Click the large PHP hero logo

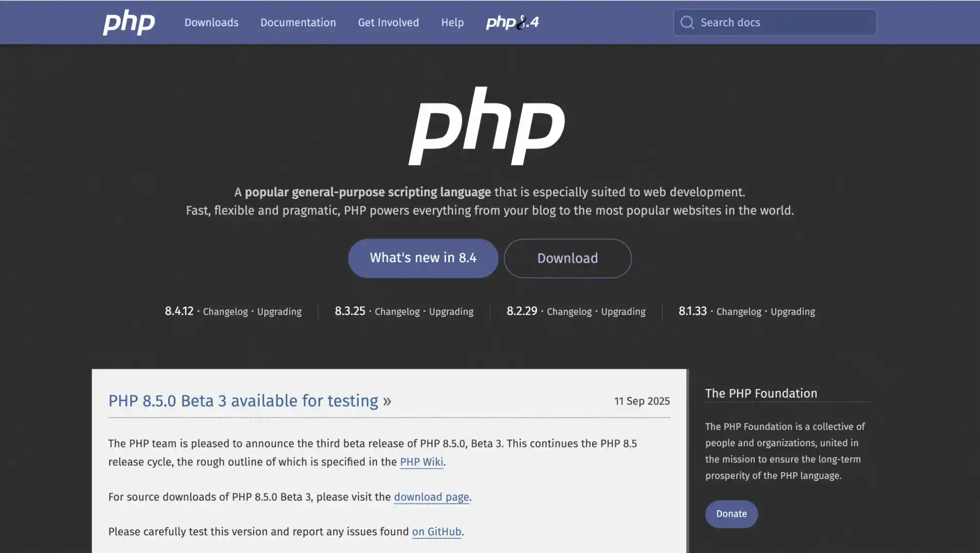point(487,126)
